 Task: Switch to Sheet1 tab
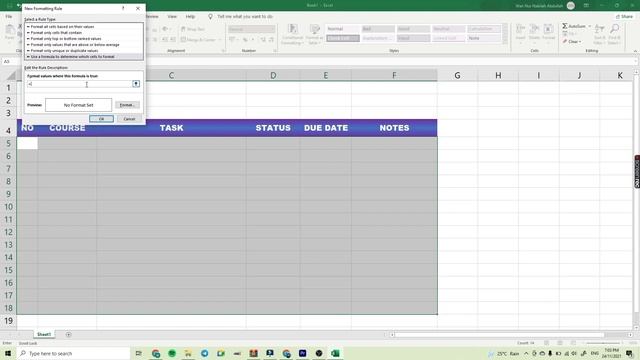[44, 334]
